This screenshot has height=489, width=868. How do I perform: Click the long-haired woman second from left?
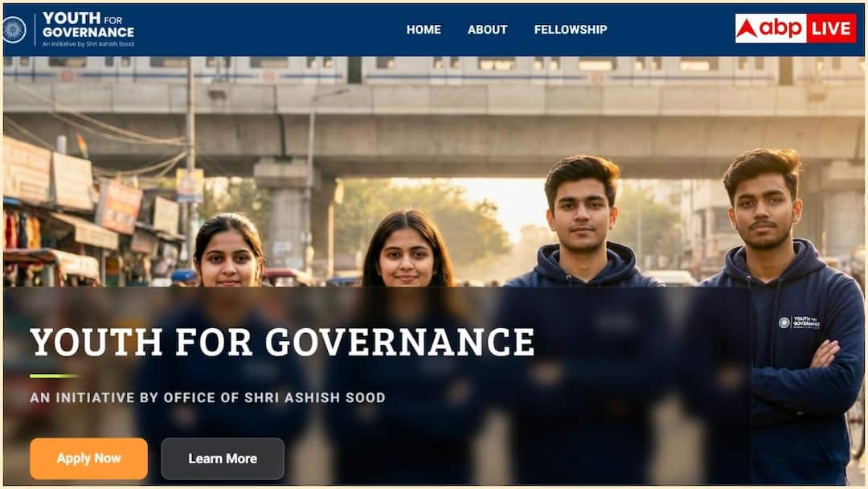point(407,249)
